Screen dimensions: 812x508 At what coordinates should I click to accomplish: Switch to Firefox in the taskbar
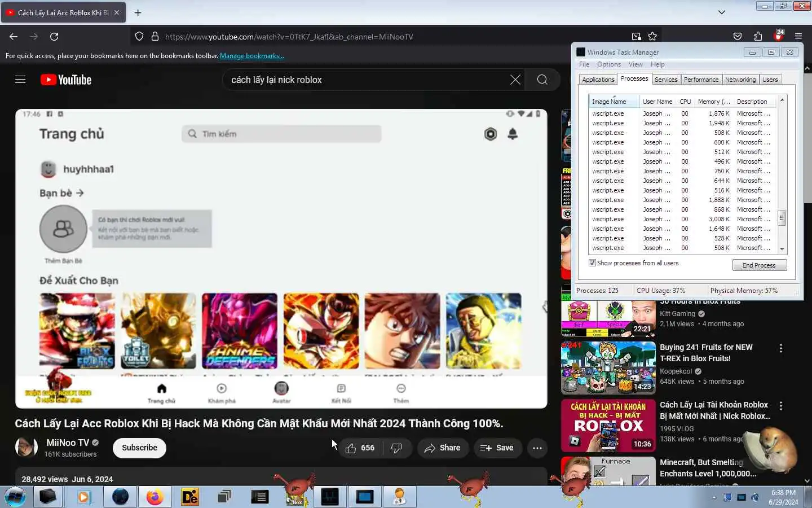[155, 497]
